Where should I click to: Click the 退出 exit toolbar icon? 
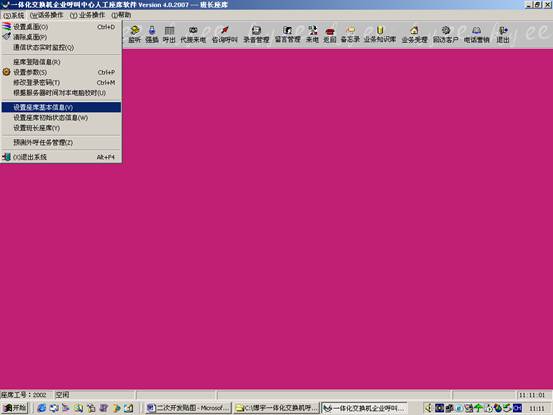click(503, 35)
